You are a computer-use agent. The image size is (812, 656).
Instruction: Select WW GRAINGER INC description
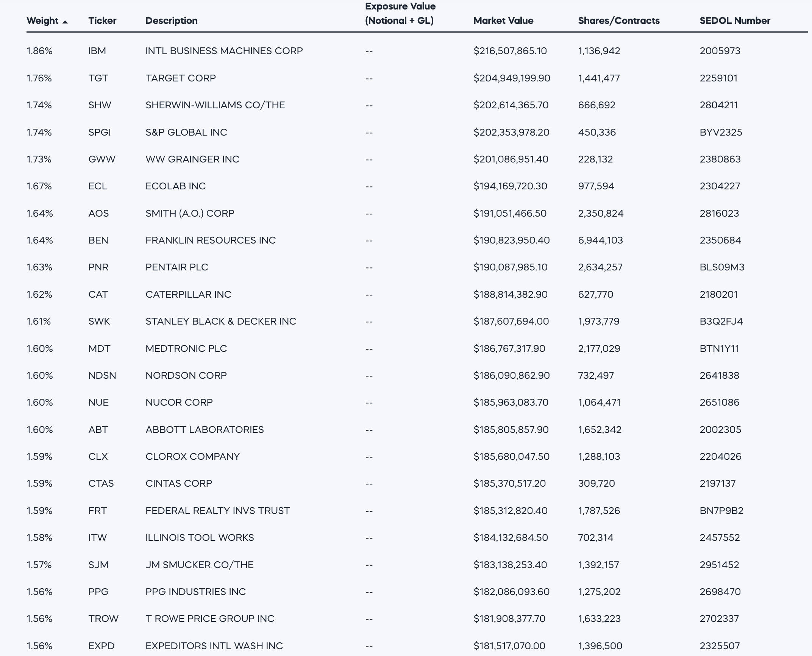(x=192, y=159)
